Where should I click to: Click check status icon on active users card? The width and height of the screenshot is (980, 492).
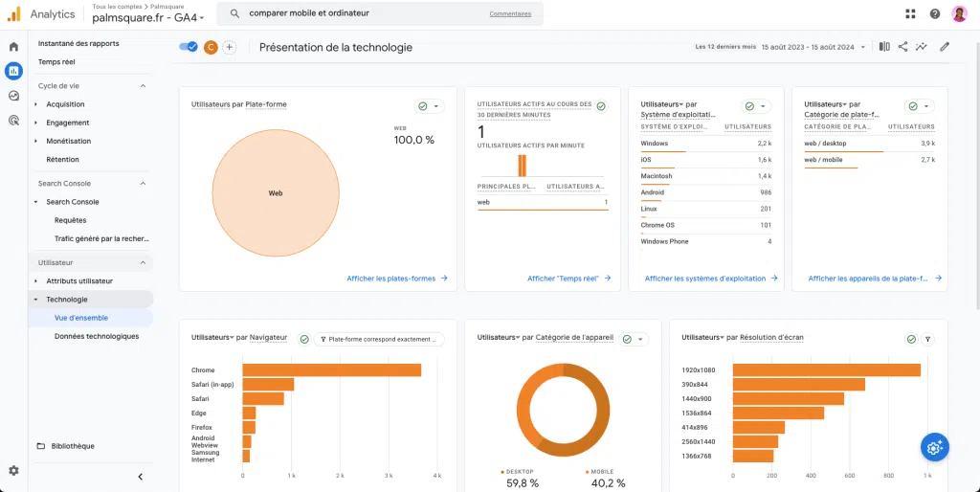(601, 106)
